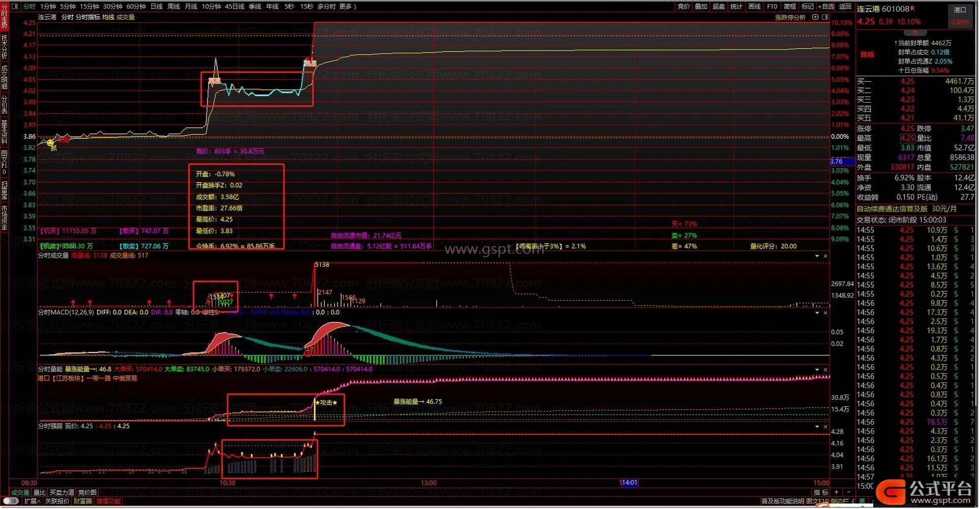
Task: Click the 标记 mark button
Action: 808,6
